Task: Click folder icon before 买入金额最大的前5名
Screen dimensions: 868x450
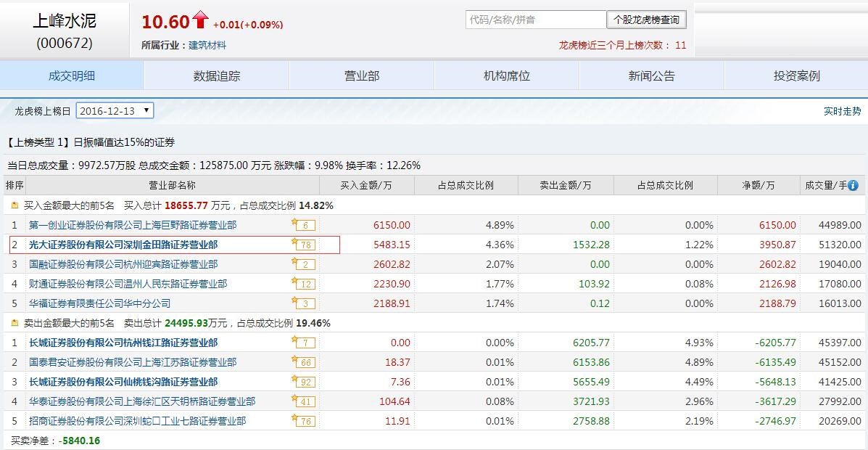Action: click(x=15, y=205)
